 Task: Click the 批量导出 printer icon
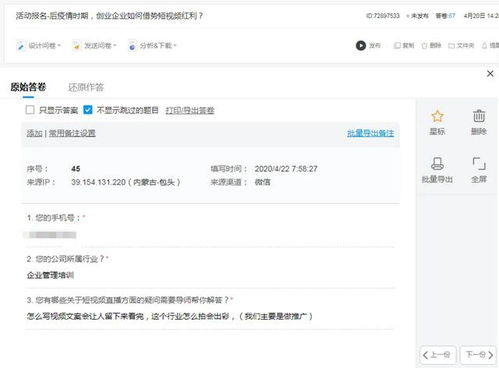(437, 164)
